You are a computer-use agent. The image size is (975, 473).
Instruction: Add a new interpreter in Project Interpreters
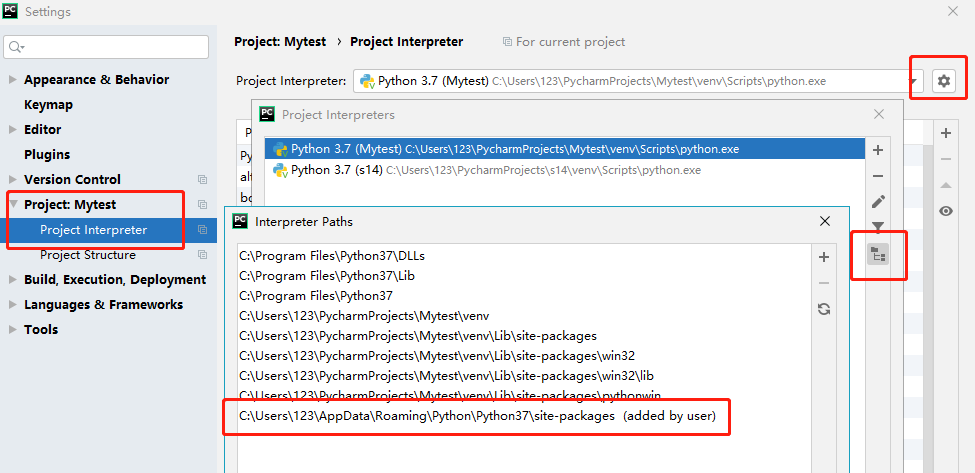click(x=878, y=150)
